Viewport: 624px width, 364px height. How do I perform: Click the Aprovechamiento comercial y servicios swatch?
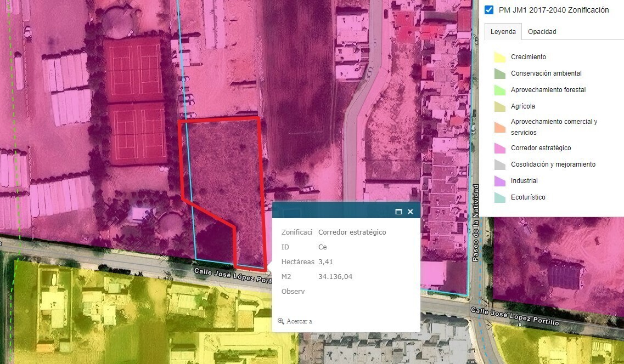[499, 127]
